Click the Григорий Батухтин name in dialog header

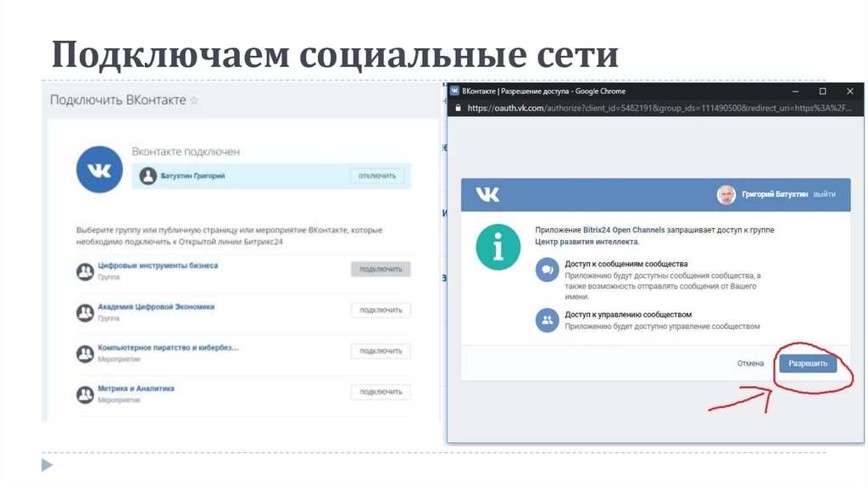tap(775, 194)
